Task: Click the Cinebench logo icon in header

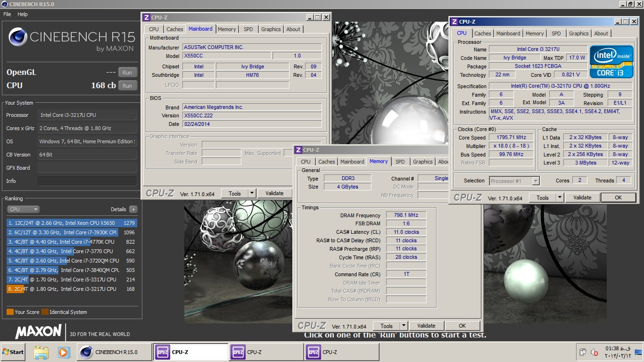Action: [x=18, y=37]
